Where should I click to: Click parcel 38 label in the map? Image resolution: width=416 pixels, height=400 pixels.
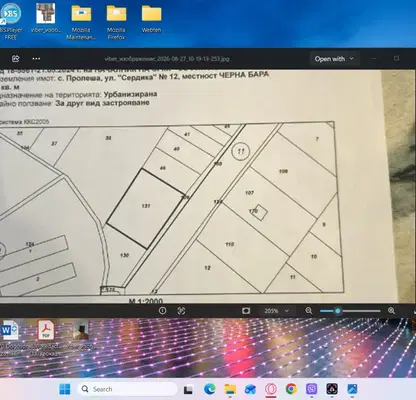point(108,138)
